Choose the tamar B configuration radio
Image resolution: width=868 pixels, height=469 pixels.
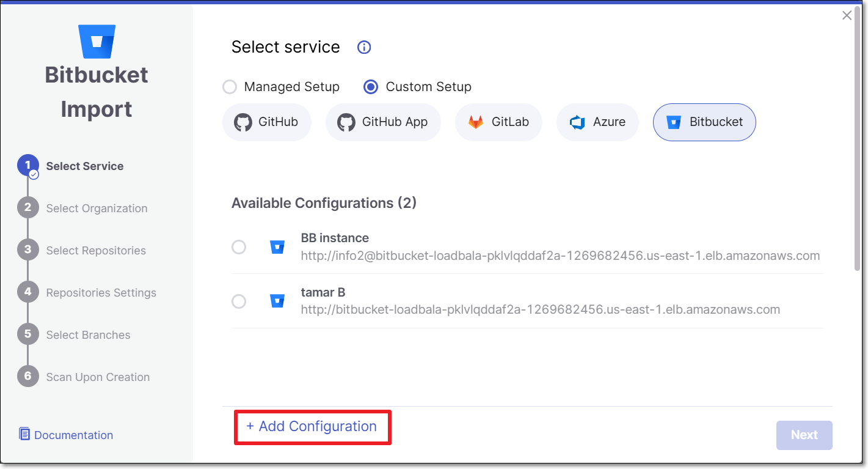click(239, 301)
